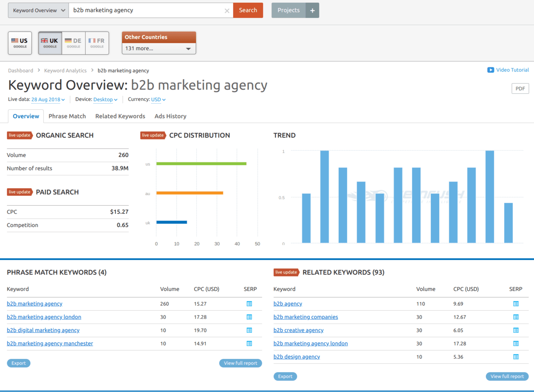Select DE Google database

click(x=73, y=43)
